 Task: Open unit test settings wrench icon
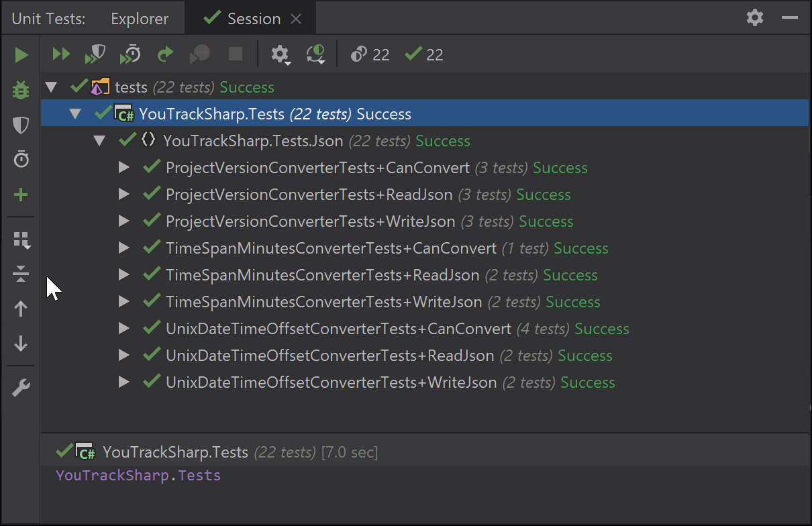[x=21, y=388]
